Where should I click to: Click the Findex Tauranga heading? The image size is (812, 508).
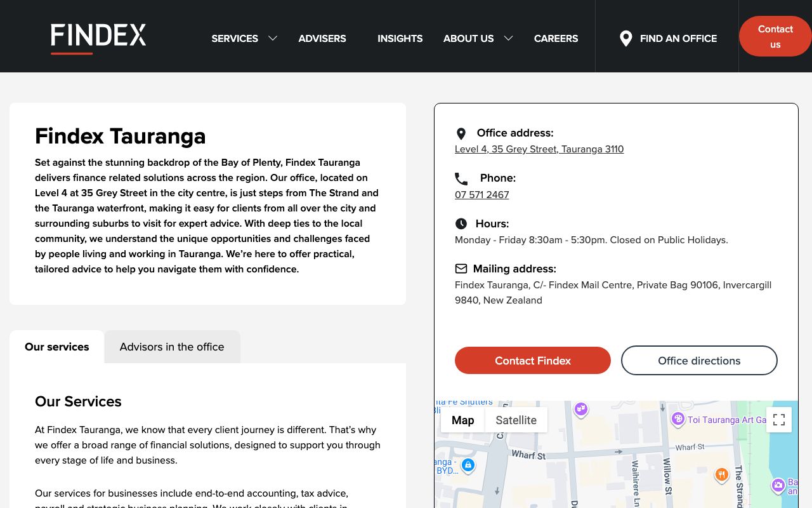121,136
